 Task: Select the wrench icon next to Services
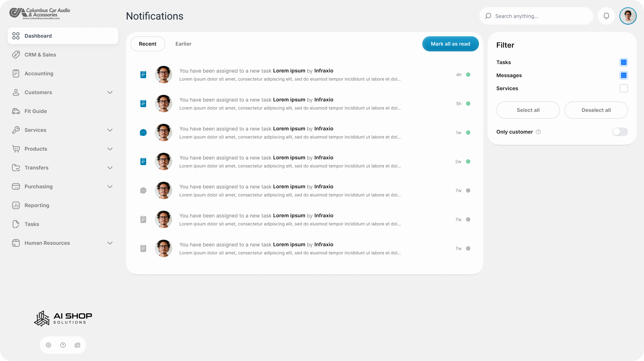pos(16,130)
